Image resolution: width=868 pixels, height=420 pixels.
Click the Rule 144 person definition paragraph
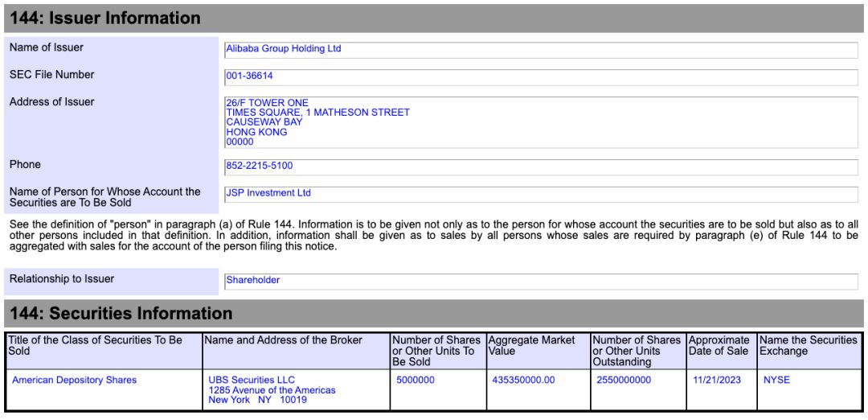pyautogui.click(x=433, y=235)
